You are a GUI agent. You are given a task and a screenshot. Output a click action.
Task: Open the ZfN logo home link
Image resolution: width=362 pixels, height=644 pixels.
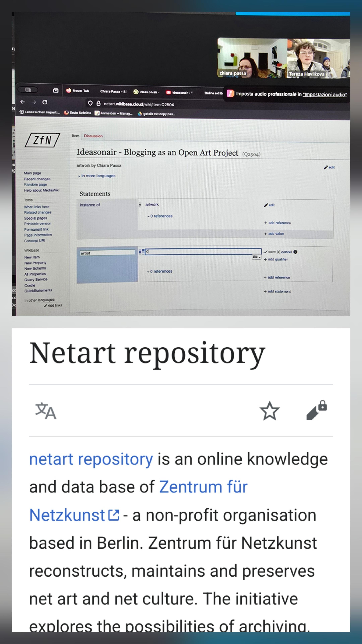point(42,140)
